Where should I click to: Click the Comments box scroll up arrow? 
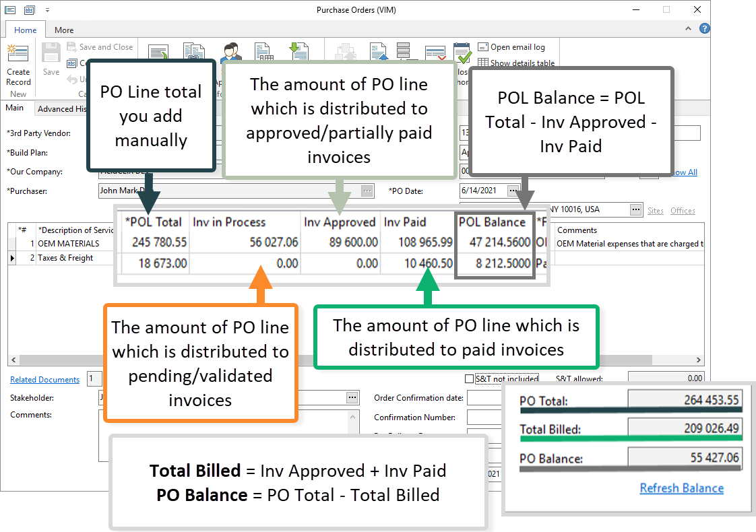pos(352,417)
